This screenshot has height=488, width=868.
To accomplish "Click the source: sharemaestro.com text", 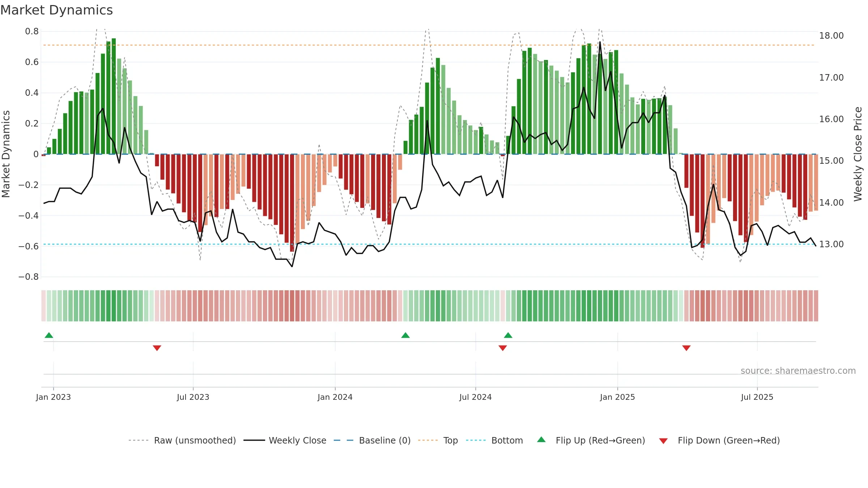I will 798,371.
